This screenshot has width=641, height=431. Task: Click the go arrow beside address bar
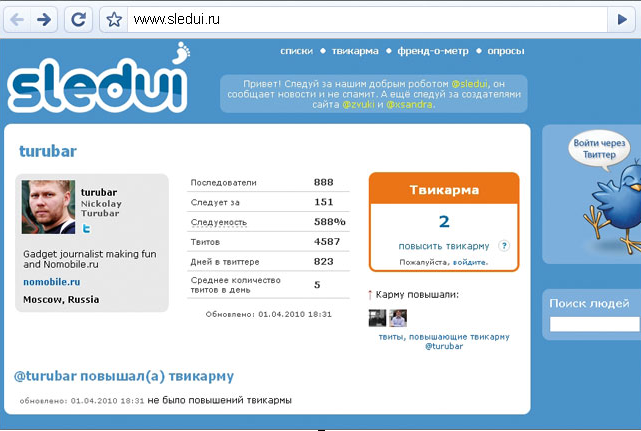tap(621, 19)
